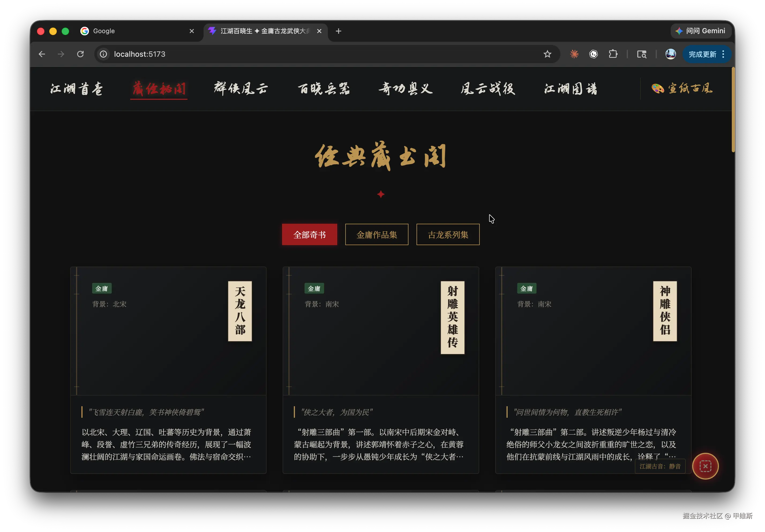Open the orange starburst extension

[574, 54]
